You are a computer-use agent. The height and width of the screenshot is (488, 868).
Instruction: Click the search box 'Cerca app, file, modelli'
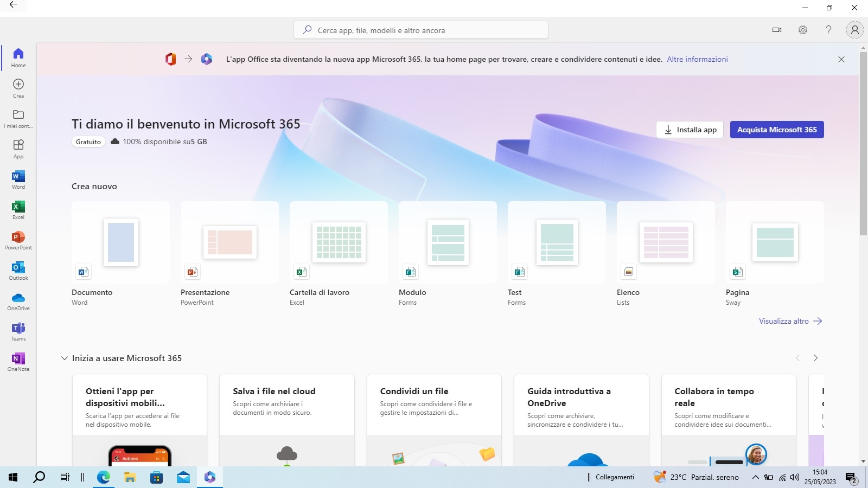(x=421, y=30)
